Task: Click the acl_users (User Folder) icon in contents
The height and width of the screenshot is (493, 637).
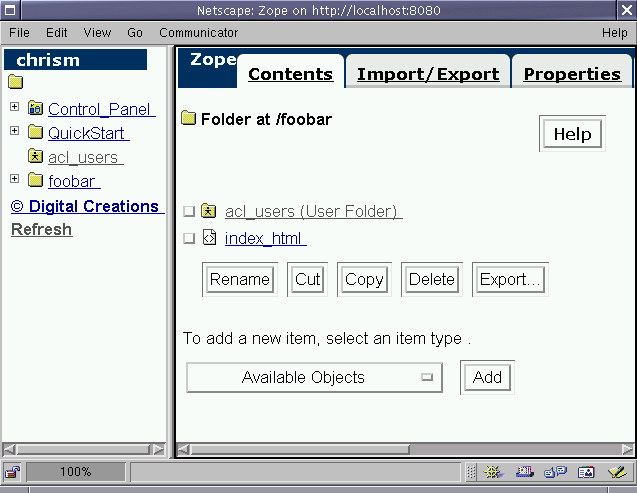Action: 209,210
